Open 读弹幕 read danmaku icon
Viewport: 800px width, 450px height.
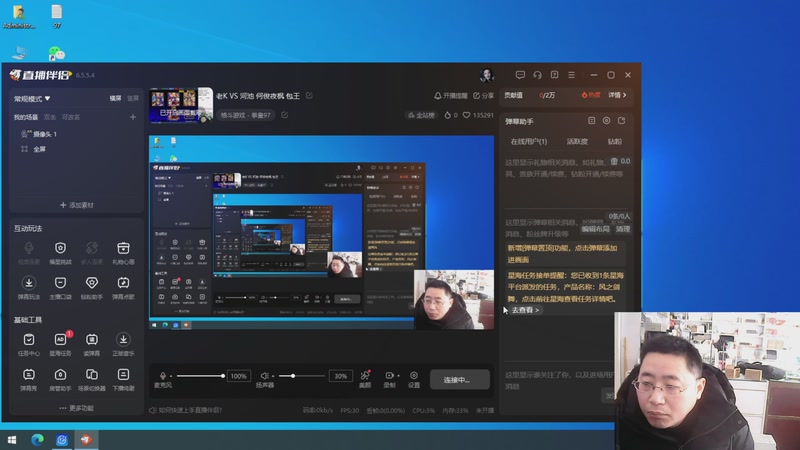click(92, 339)
